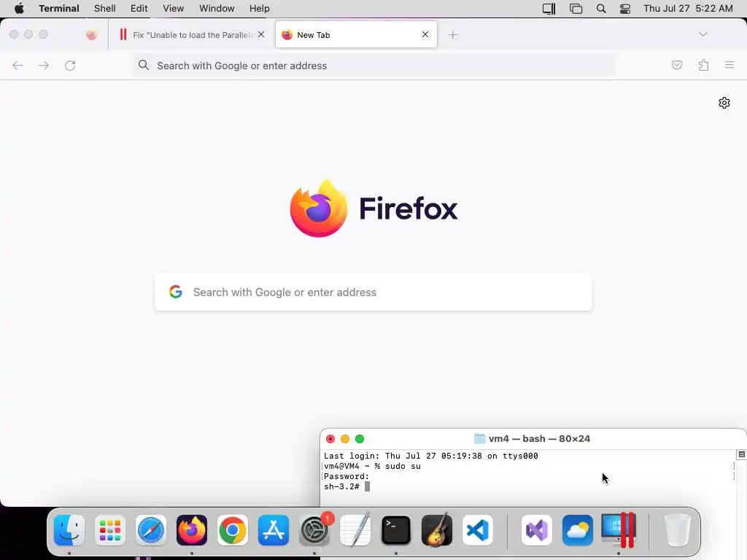The height and width of the screenshot is (560, 747).
Task: Go forward one page in Firefox
Action: point(44,65)
